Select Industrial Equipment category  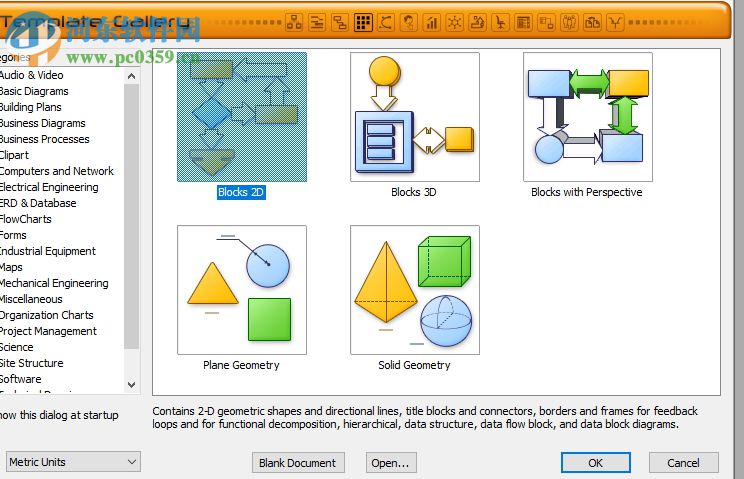47,251
